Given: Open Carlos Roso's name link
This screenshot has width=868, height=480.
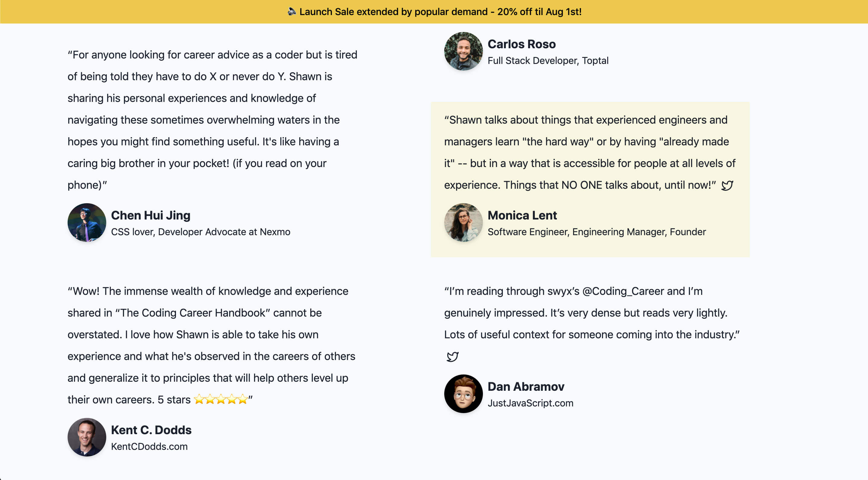Looking at the screenshot, I should pyautogui.click(x=522, y=44).
